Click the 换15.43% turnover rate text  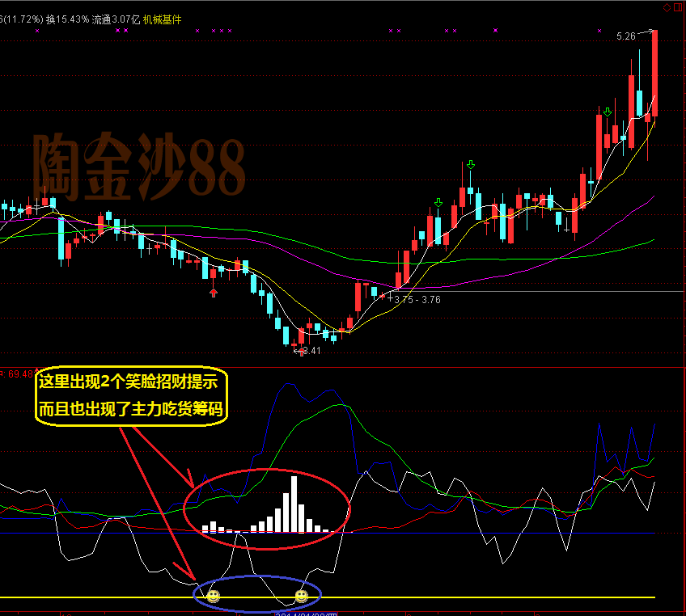pyautogui.click(x=67, y=19)
